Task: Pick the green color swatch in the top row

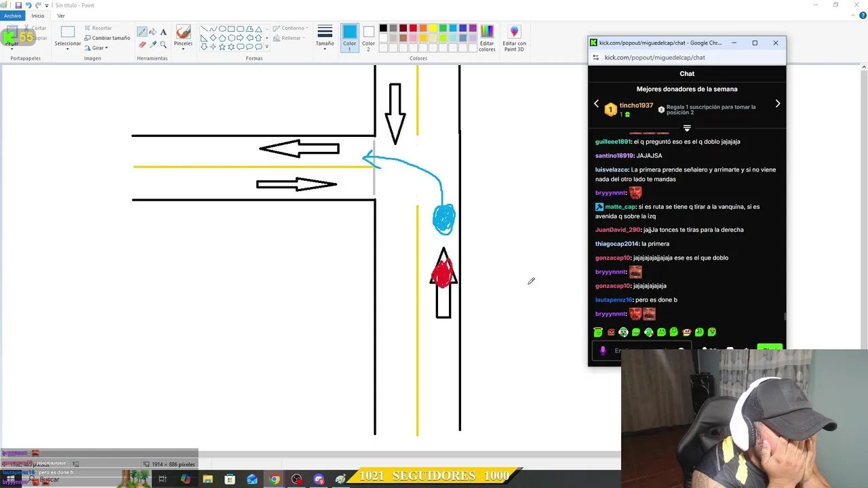Action: coord(443,28)
